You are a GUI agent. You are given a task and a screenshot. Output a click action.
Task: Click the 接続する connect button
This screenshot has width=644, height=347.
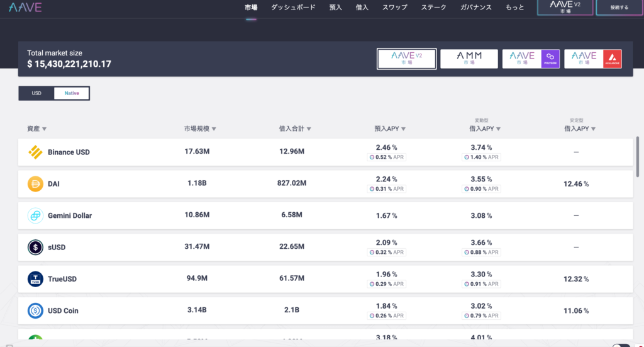(x=619, y=8)
